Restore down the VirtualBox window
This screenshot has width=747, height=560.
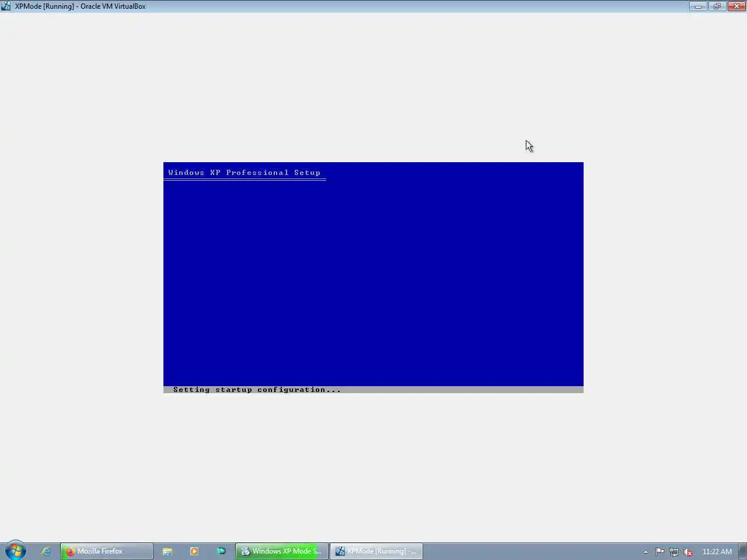pyautogui.click(x=717, y=6)
